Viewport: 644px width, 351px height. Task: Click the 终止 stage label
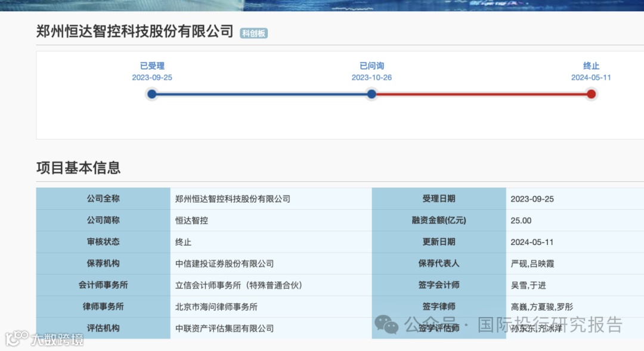(591, 66)
